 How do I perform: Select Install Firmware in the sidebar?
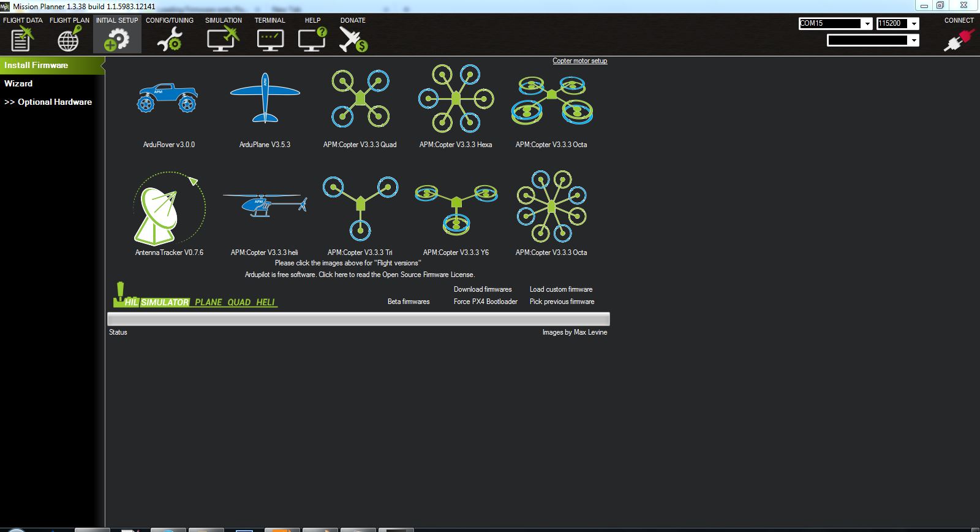[52, 65]
